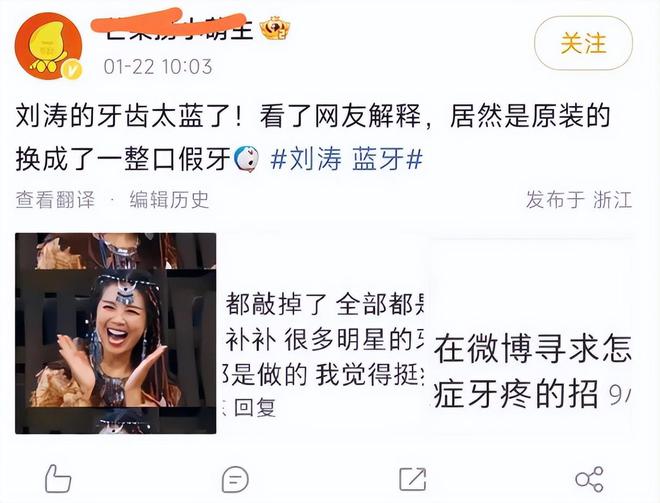Tap 查看翻译 to view translation

[x=56, y=200]
